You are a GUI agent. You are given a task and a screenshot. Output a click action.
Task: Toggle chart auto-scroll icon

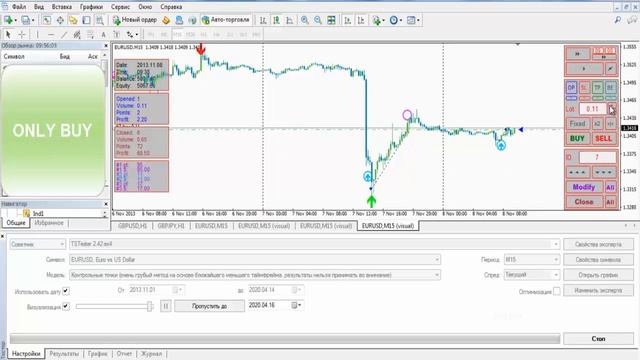347,20
